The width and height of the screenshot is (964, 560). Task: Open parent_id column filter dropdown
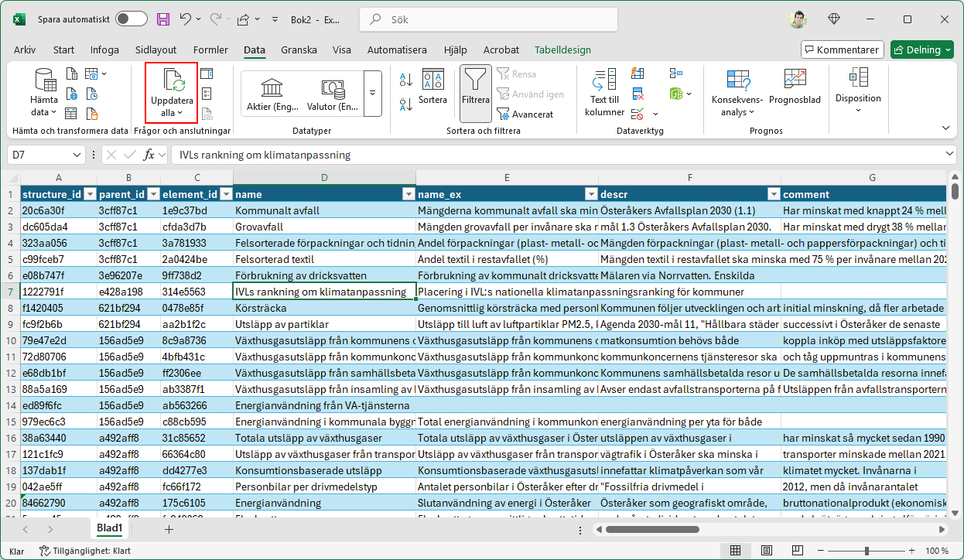tap(152, 194)
